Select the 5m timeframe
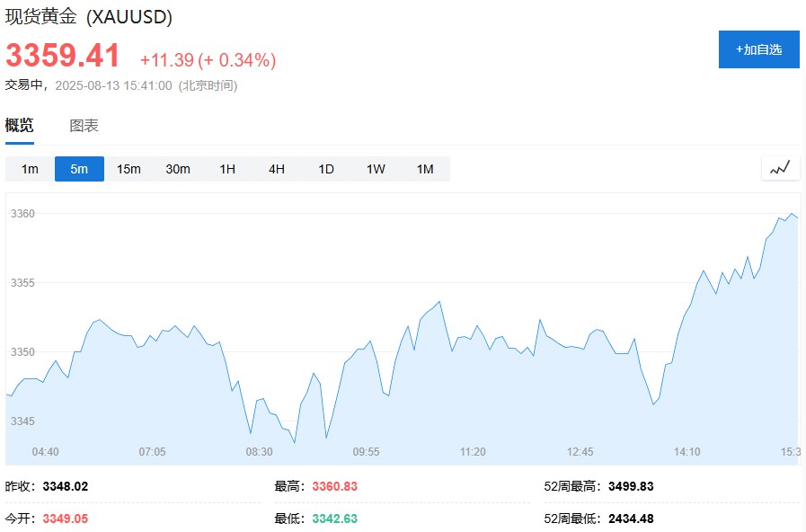 tap(79, 169)
